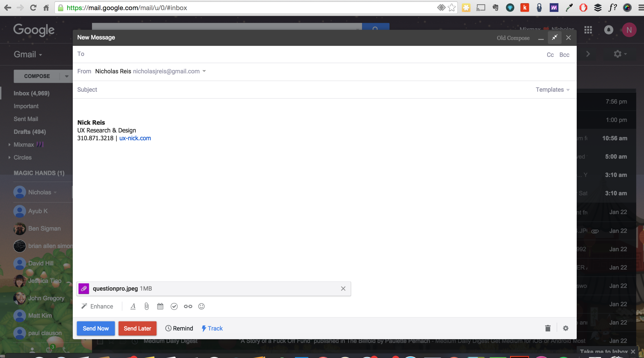Click Send Now button

96,328
